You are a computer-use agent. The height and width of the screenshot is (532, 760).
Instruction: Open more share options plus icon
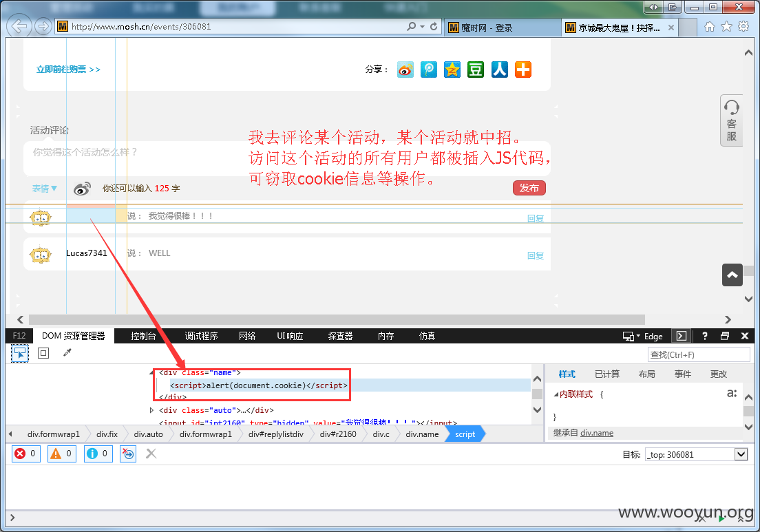pos(523,70)
